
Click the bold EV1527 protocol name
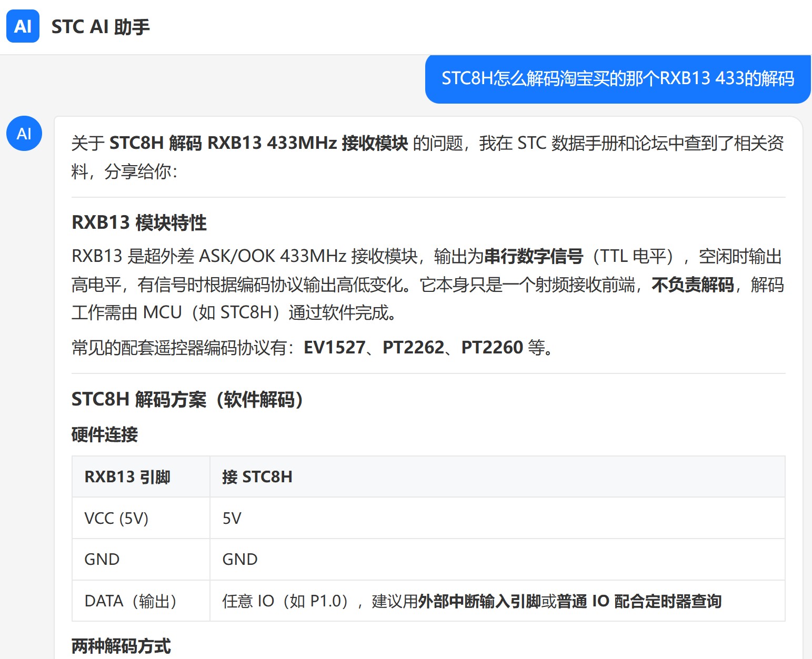pos(335,348)
